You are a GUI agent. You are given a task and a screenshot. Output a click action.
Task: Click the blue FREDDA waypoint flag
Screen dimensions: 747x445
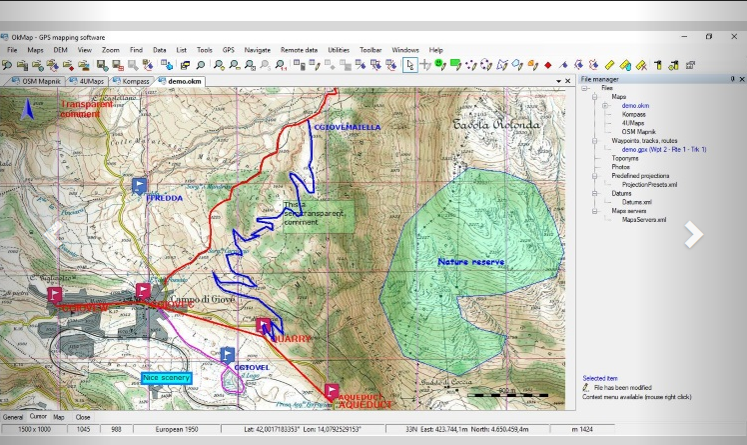coord(139,186)
